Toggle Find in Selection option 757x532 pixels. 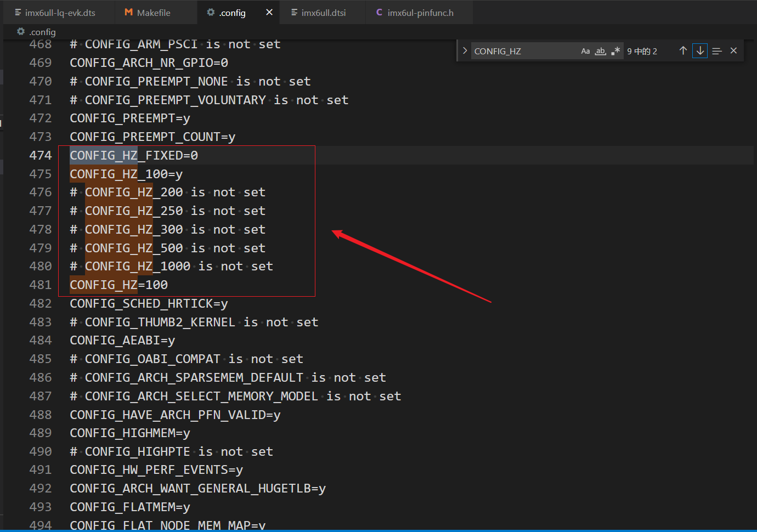click(x=717, y=50)
